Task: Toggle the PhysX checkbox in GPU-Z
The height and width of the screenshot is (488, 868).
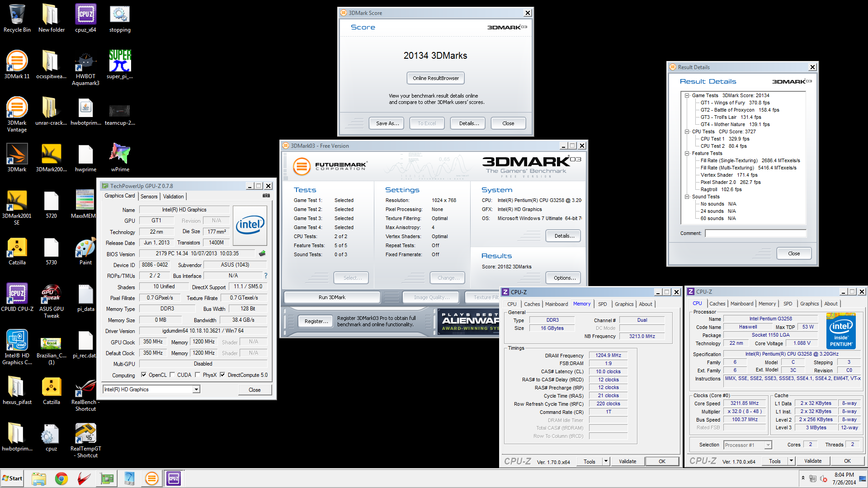Action: [198, 375]
